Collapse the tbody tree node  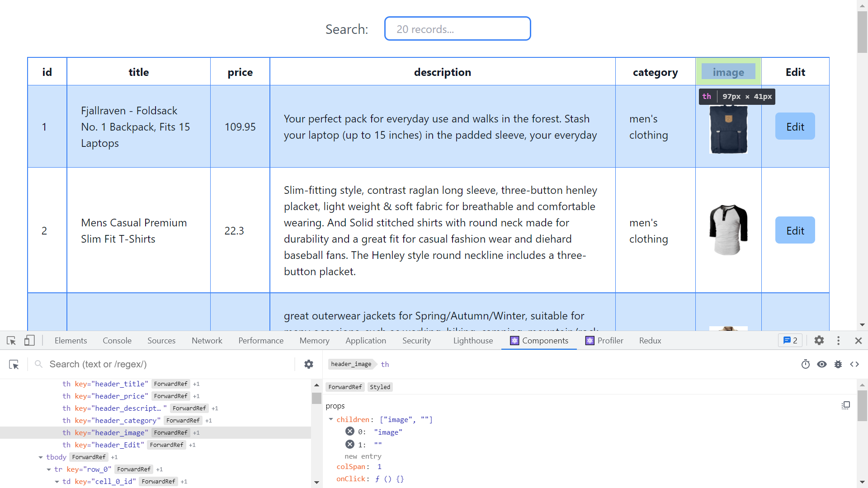41,457
